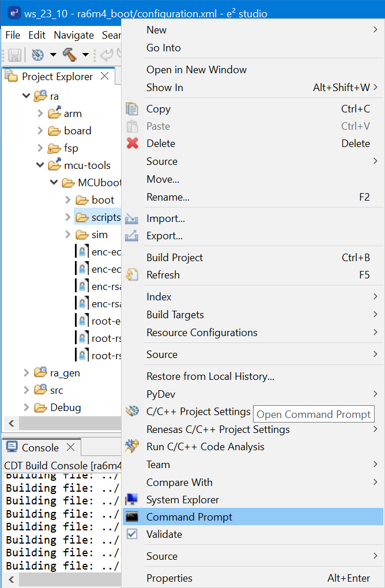Open the Navigate menu

click(x=74, y=35)
